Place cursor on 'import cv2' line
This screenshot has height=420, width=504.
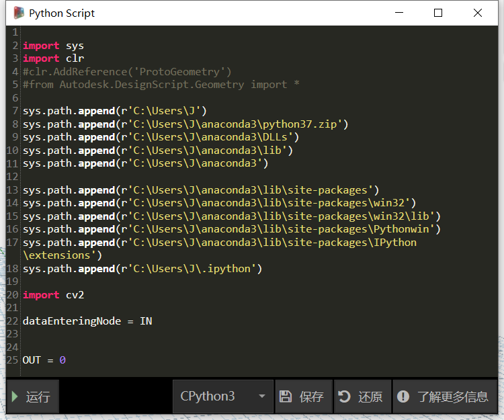[x=53, y=295]
